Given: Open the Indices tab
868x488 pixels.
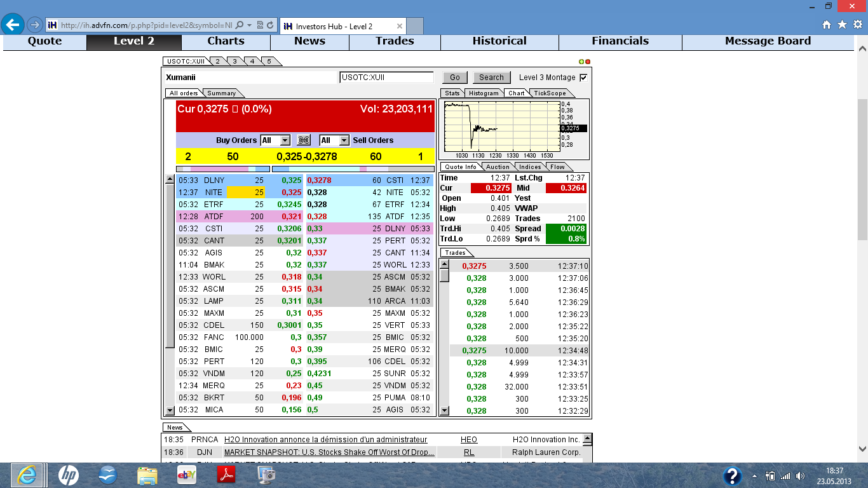Looking at the screenshot, I should click(530, 167).
